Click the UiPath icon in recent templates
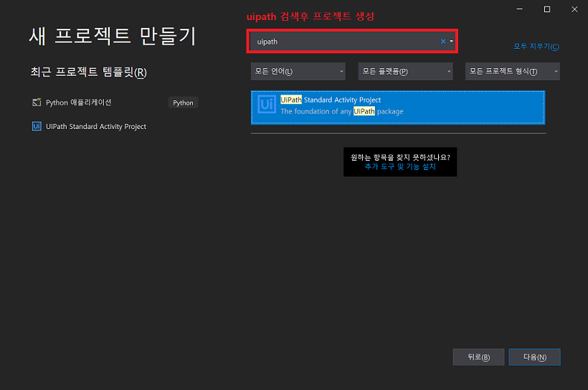This screenshot has height=390, width=588. [x=37, y=126]
